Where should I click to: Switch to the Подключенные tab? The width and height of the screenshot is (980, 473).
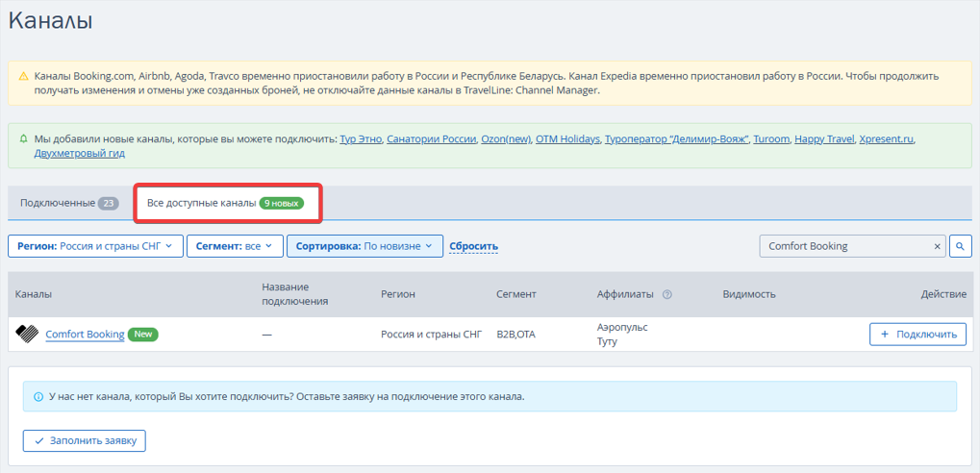click(x=69, y=203)
